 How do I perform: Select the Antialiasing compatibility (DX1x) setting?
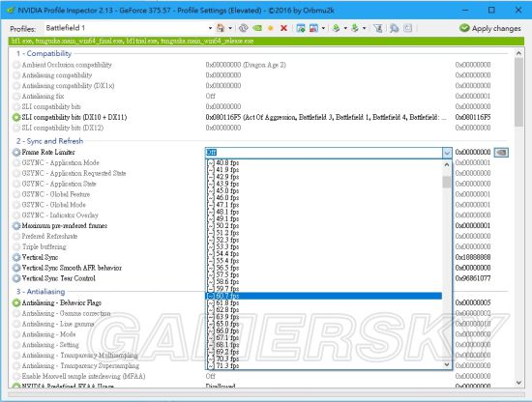pyautogui.click(x=69, y=86)
